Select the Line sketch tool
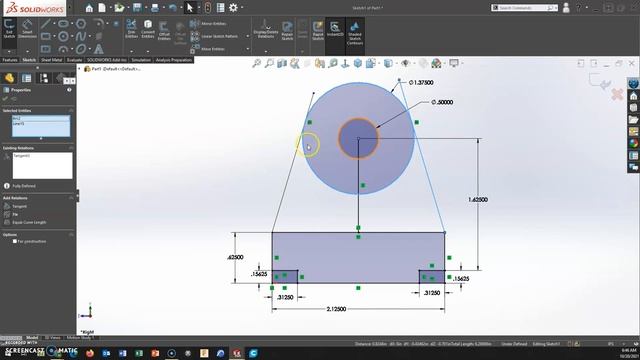Image resolution: width=640 pixels, height=360 pixels. 45,24
